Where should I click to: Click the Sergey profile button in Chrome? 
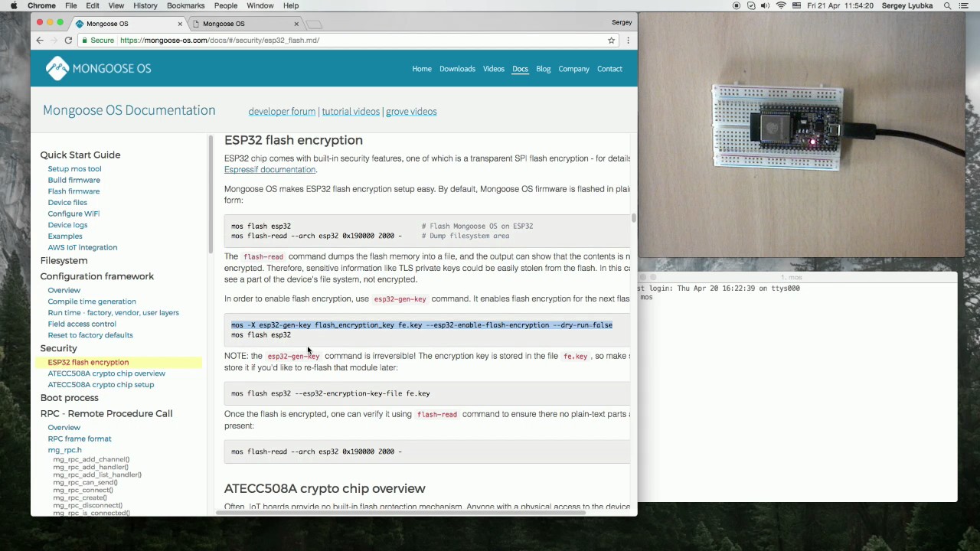click(622, 23)
